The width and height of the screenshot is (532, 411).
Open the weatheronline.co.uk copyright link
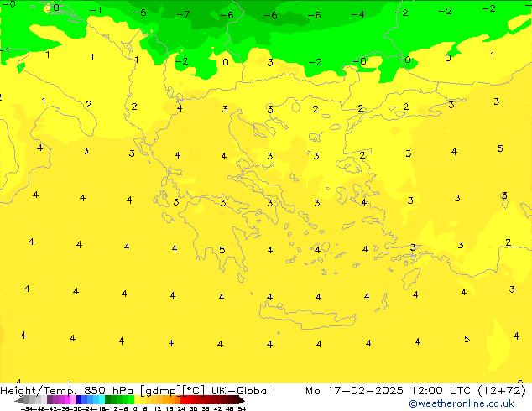(461, 403)
